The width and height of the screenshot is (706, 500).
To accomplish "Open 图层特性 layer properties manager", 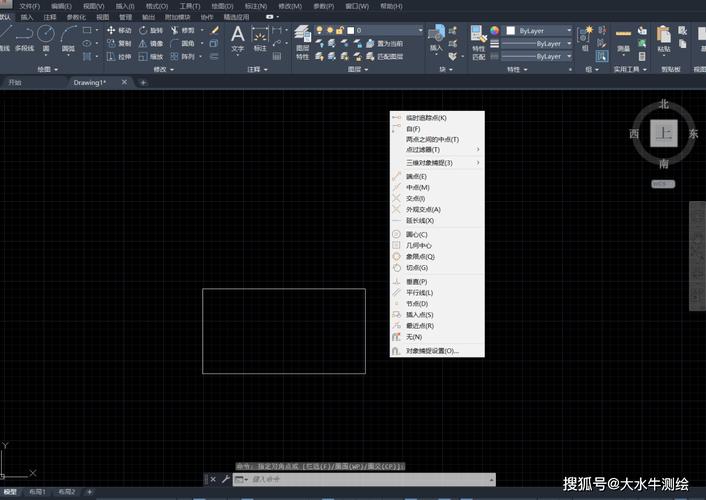I will click(x=303, y=43).
